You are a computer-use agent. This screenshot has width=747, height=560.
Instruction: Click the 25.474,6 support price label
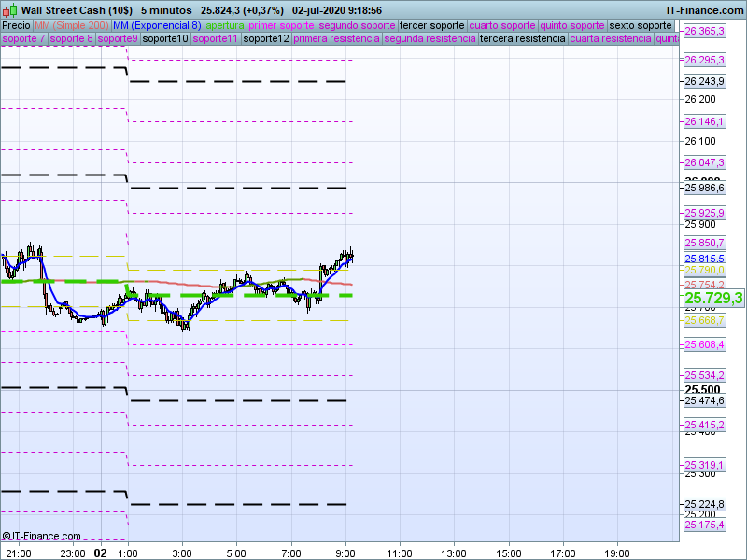click(x=704, y=401)
